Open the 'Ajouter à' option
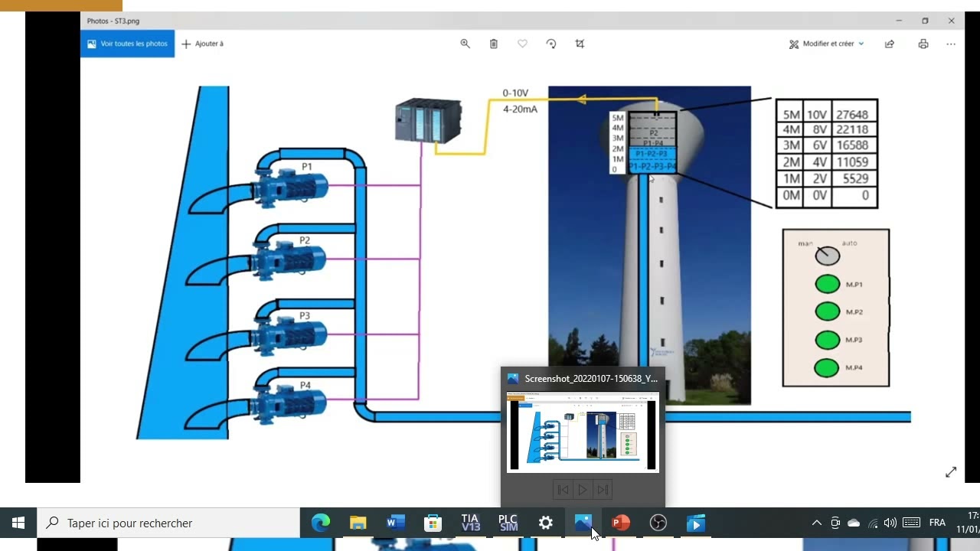Image resolution: width=980 pixels, height=551 pixels. tap(203, 44)
